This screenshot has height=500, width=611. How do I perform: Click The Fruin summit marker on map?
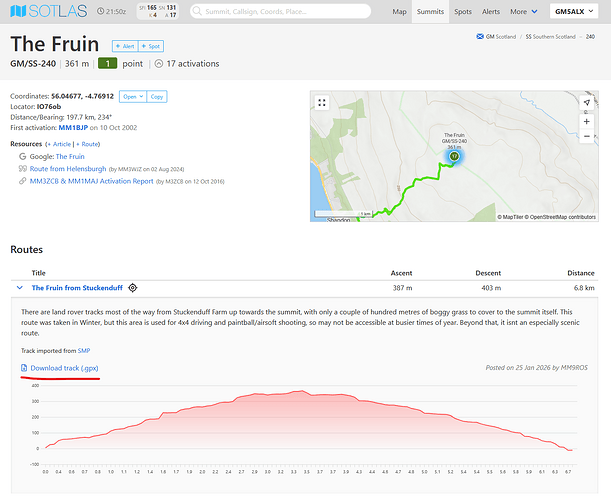click(x=454, y=157)
